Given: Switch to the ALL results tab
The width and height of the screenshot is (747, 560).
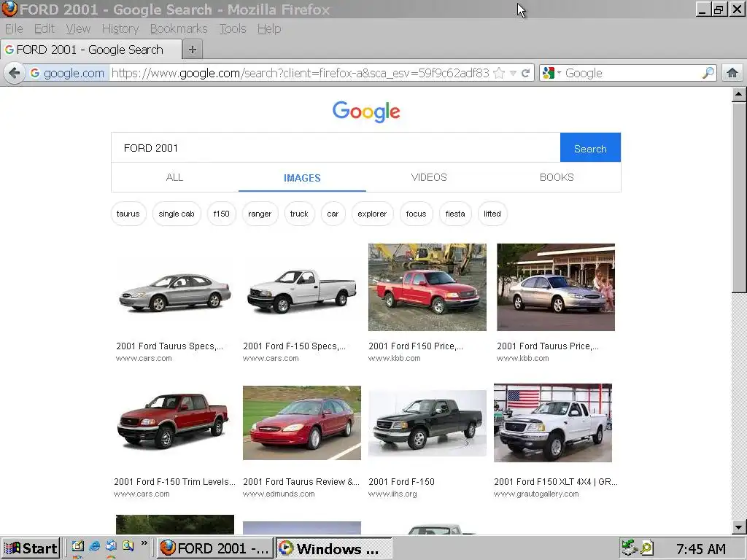Looking at the screenshot, I should (x=174, y=177).
